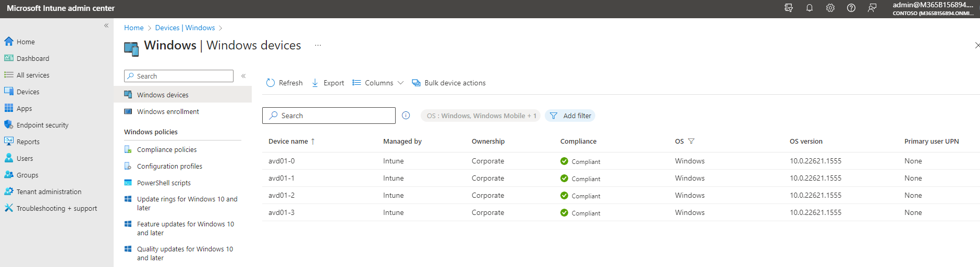
Task: Open the Columns dropdown
Action: (378, 83)
